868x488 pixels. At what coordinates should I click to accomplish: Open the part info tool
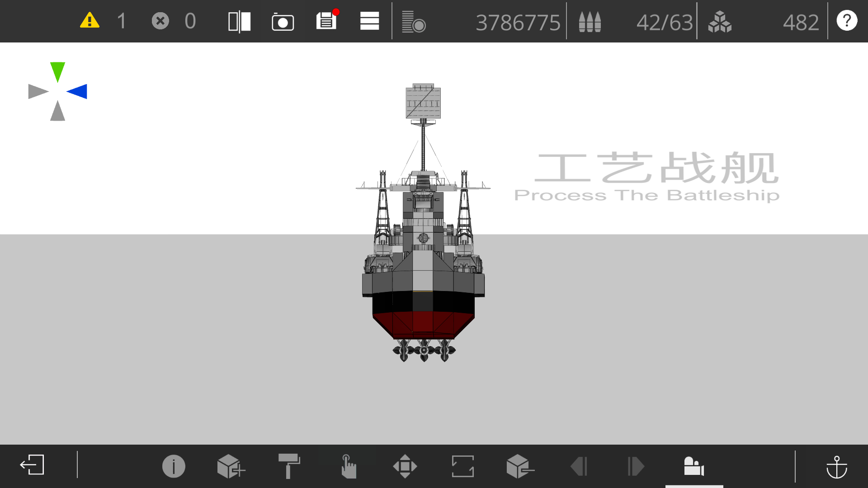pos(174,466)
